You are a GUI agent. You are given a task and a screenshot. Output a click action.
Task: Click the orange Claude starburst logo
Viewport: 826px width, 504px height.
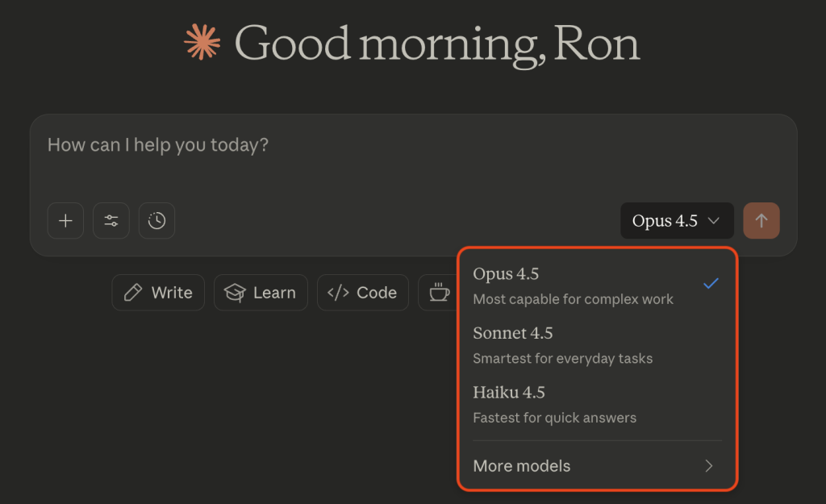pos(202,43)
